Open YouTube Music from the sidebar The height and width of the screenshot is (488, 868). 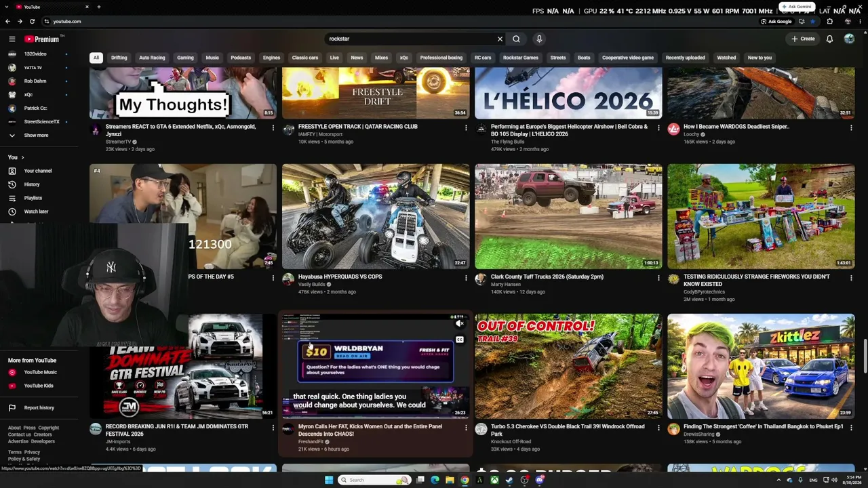tap(41, 372)
